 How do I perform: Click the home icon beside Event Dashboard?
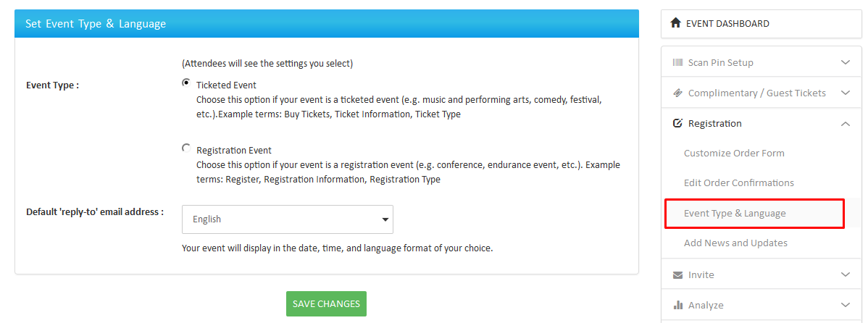pyautogui.click(x=677, y=23)
